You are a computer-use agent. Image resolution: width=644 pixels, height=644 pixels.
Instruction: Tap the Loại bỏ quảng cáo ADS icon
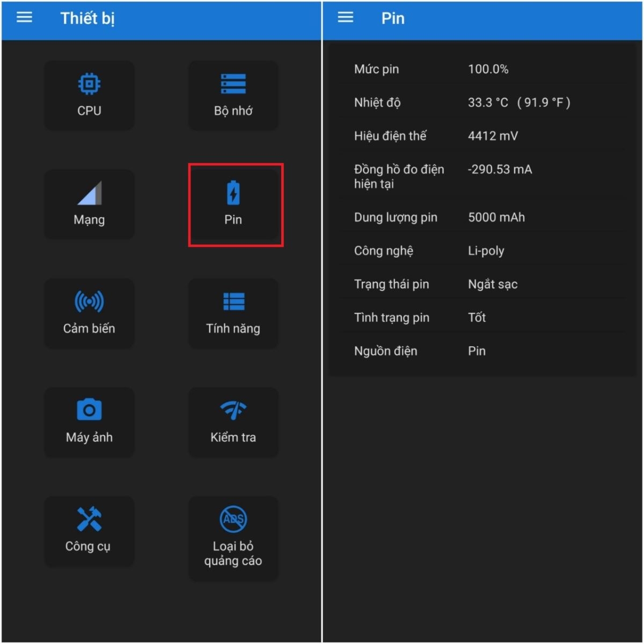click(x=233, y=519)
